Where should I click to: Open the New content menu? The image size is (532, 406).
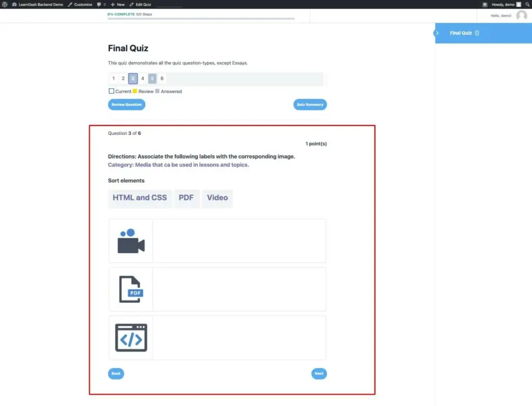[118, 4]
